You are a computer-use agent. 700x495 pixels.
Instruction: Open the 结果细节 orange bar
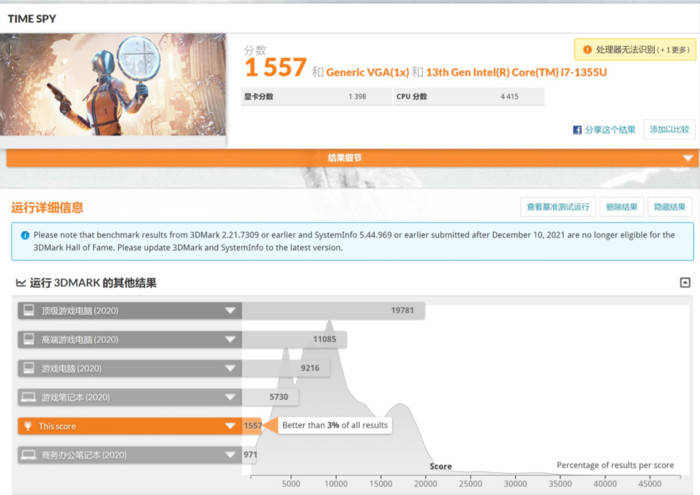(x=352, y=158)
